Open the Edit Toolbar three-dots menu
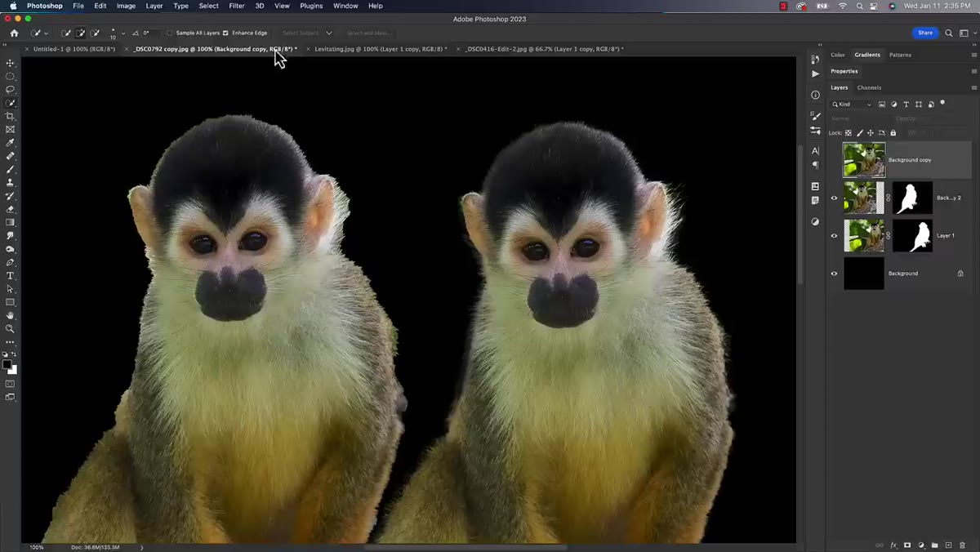The width and height of the screenshot is (980, 552). (x=11, y=342)
